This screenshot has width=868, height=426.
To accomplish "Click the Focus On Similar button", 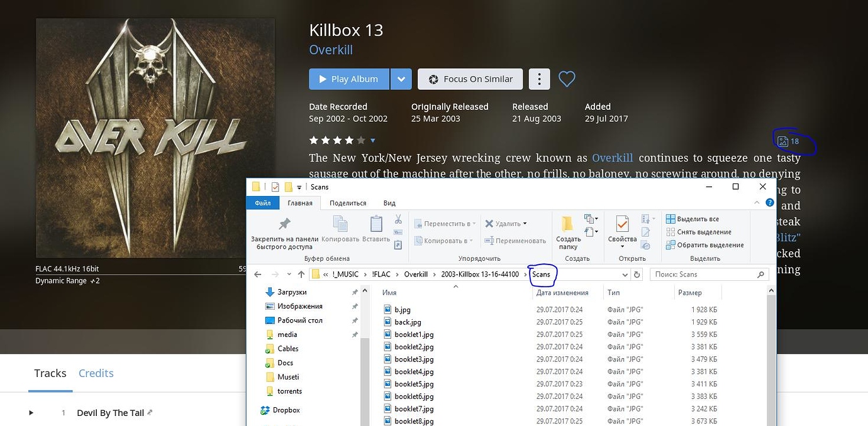I will [x=470, y=79].
